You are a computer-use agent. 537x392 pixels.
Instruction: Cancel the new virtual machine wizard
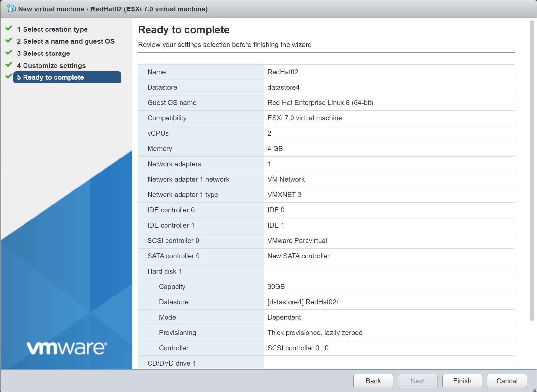pos(507,381)
